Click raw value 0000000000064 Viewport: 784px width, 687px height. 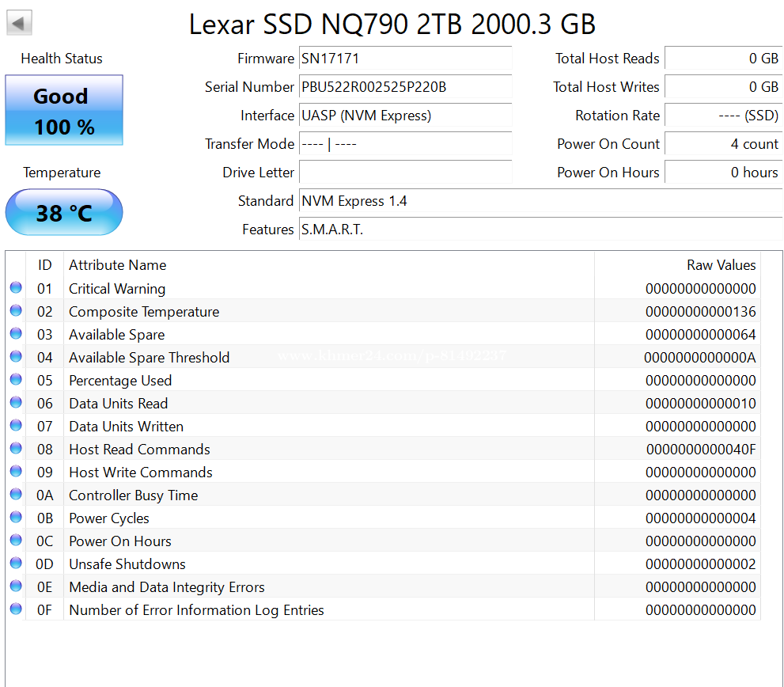point(700,335)
